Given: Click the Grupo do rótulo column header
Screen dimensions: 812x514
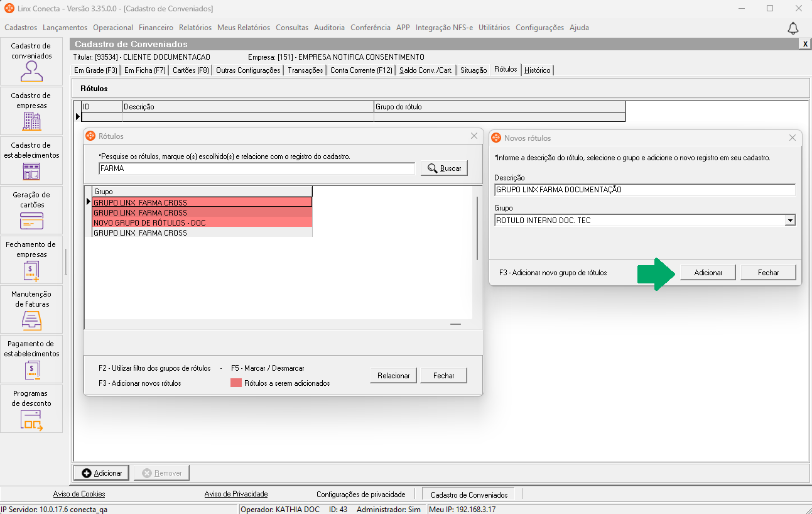Looking at the screenshot, I should [500, 107].
